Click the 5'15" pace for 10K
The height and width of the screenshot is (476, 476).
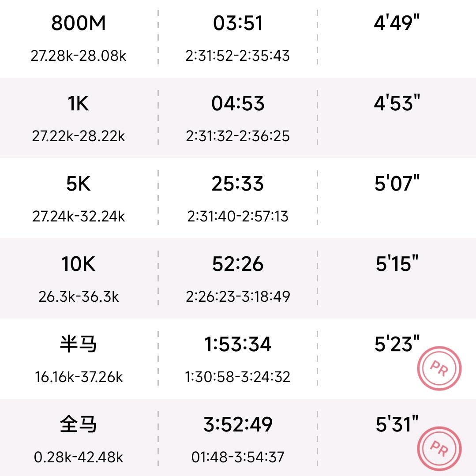[397, 264]
